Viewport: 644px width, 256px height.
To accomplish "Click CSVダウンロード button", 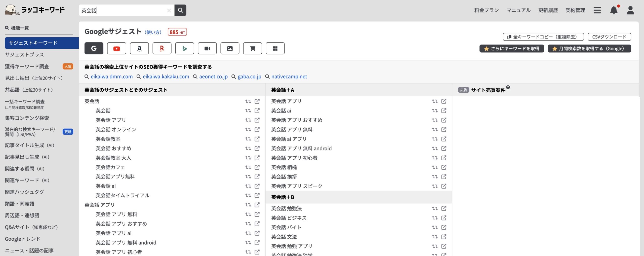I will click(609, 37).
